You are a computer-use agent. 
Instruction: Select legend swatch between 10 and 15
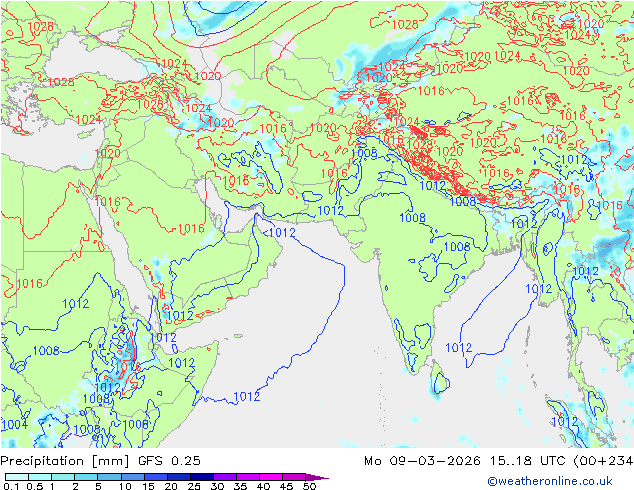[132, 477]
